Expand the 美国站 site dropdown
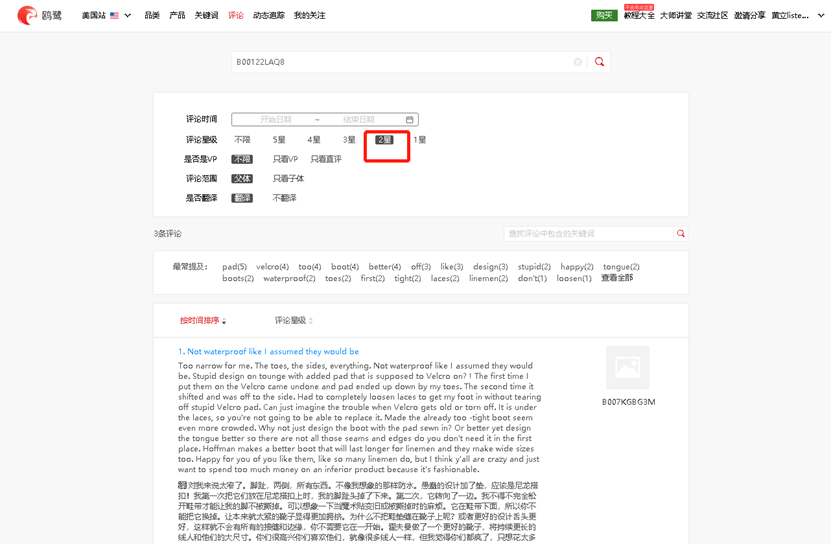The image size is (831, 544). [x=128, y=15]
